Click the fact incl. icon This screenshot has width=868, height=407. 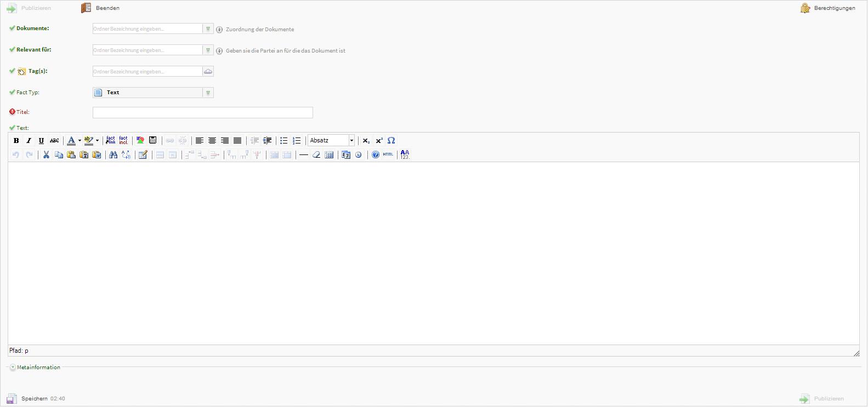[123, 141]
